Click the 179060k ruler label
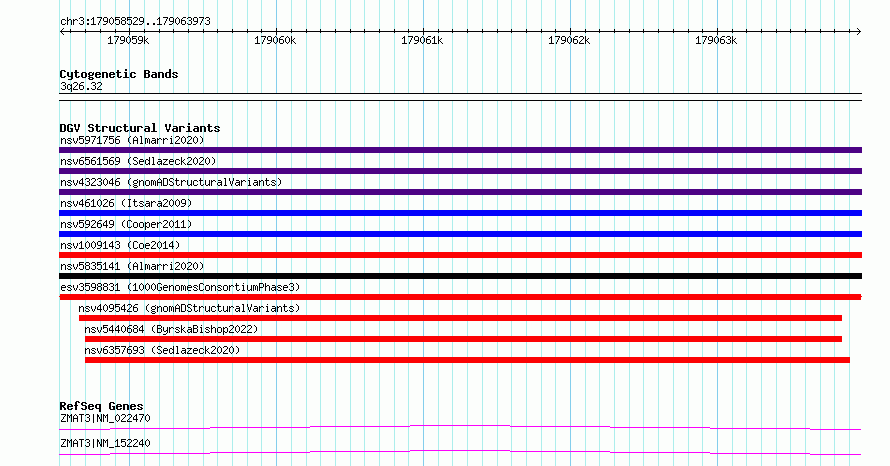Screen dimensions: 890x466 (x=275, y=40)
